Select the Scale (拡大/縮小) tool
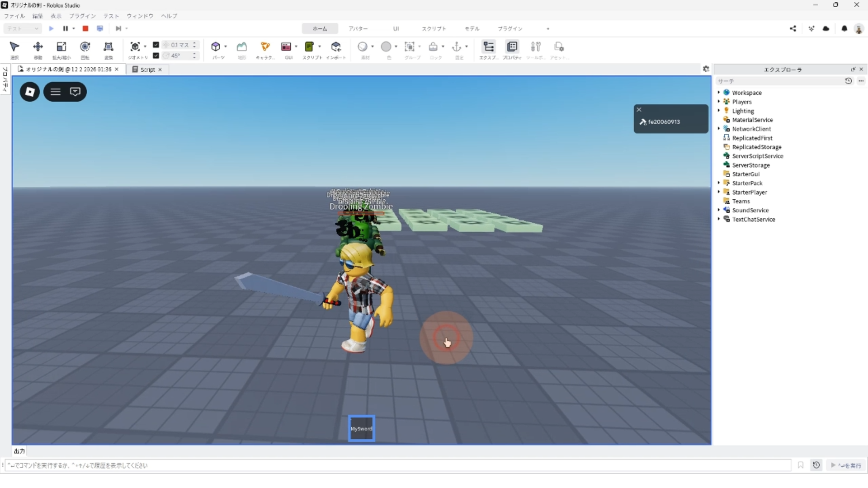Viewport: 868px width, 488px height. [61, 47]
